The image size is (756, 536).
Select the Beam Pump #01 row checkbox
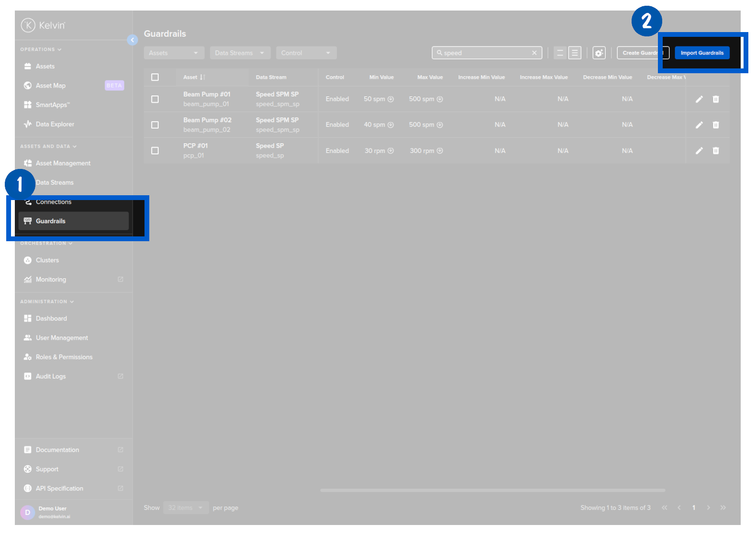155,99
